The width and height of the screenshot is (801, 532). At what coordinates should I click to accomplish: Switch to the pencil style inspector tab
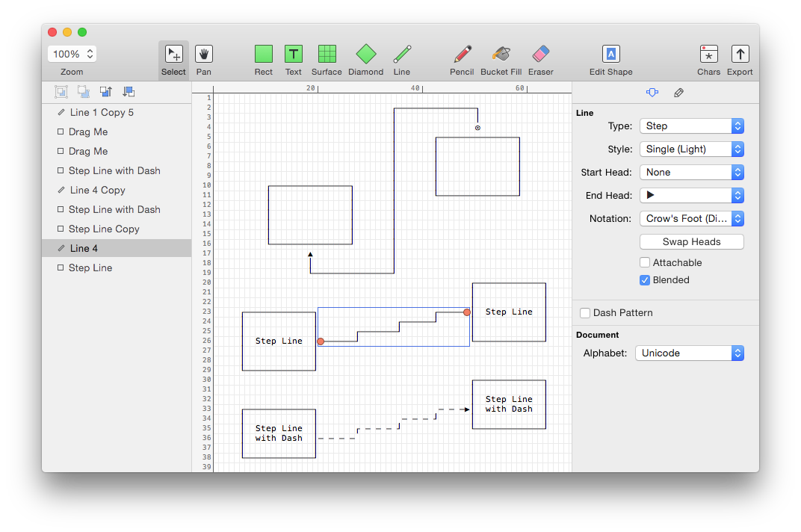click(x=678, y=93)
